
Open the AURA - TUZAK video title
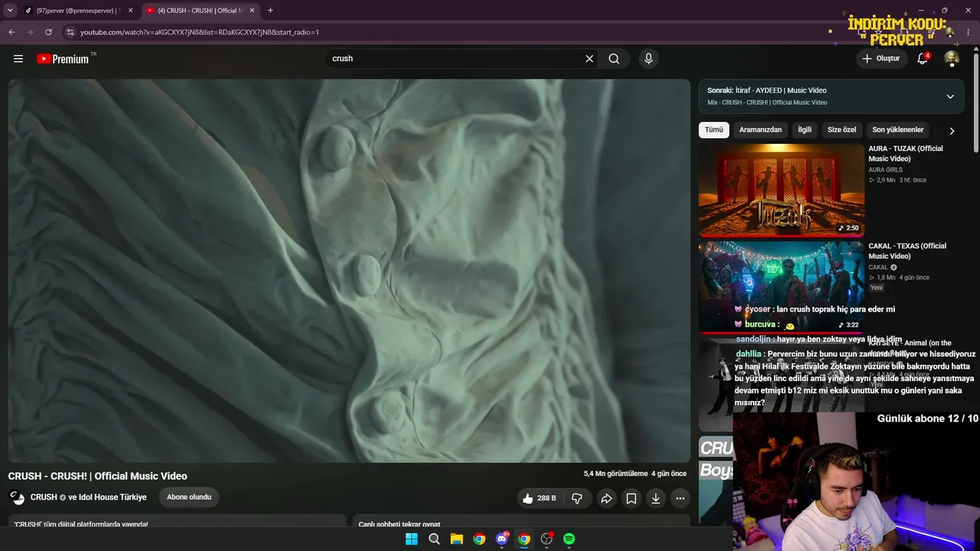click(906, 154)
